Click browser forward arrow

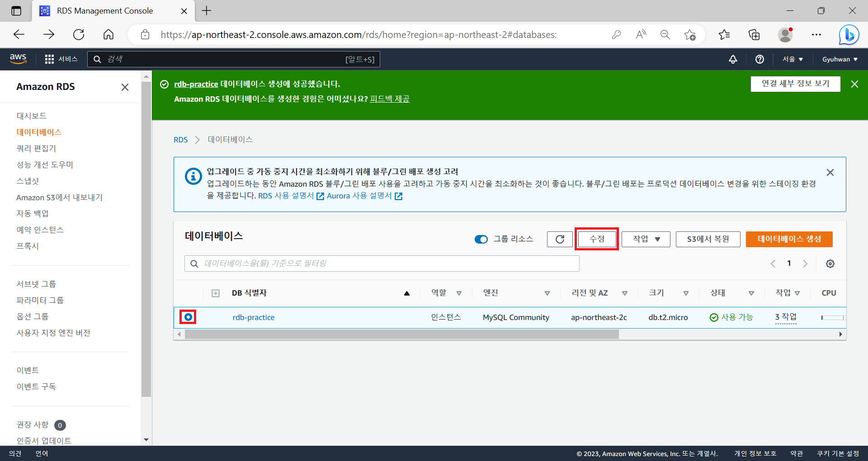[x=49, y=34]
